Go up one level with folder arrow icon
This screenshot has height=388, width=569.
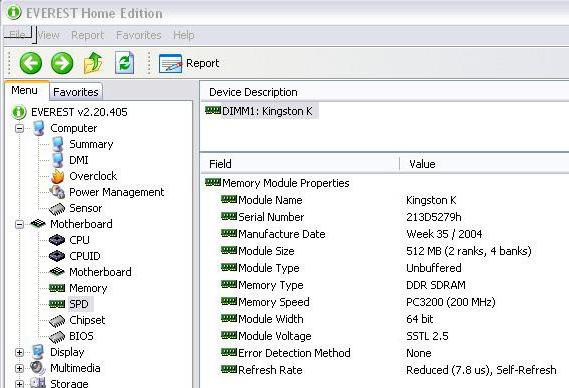point(93,63)
